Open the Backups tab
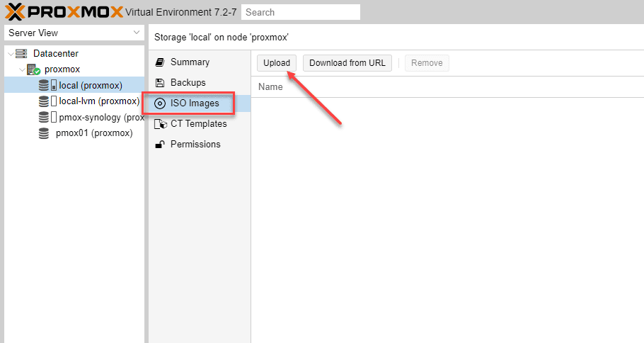The image size is (644, 343). [199, 83]
